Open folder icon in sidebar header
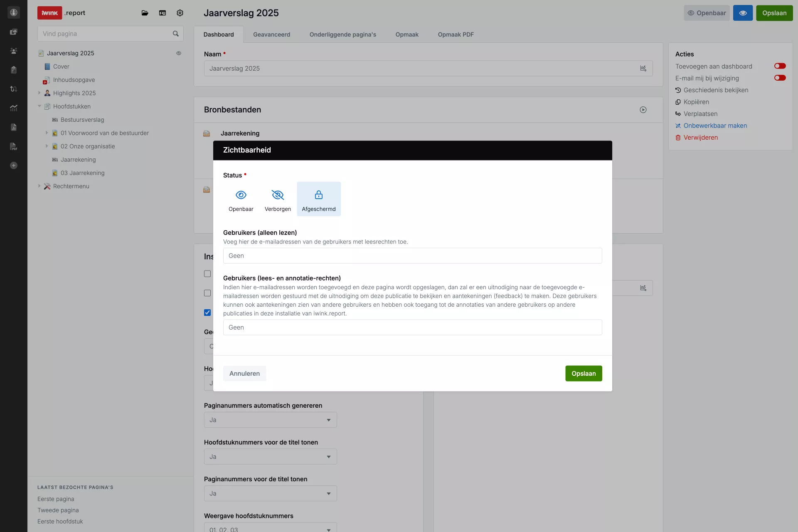This screenshot has height=532, width=798. click(x=145, y=13)
